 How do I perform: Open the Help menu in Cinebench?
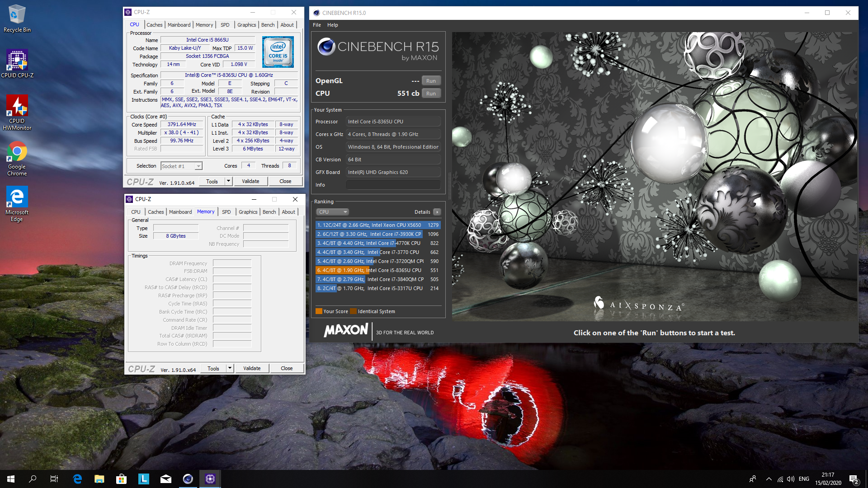coord(333,25)
